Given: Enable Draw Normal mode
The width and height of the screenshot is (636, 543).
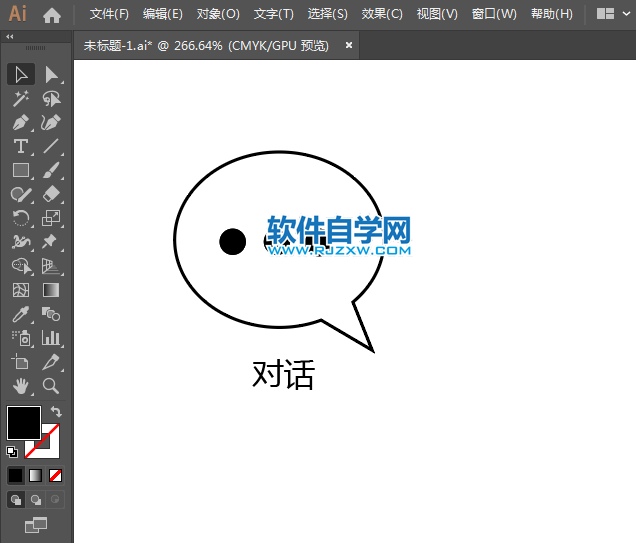Looking at the screenshot, I should point(16,500).
